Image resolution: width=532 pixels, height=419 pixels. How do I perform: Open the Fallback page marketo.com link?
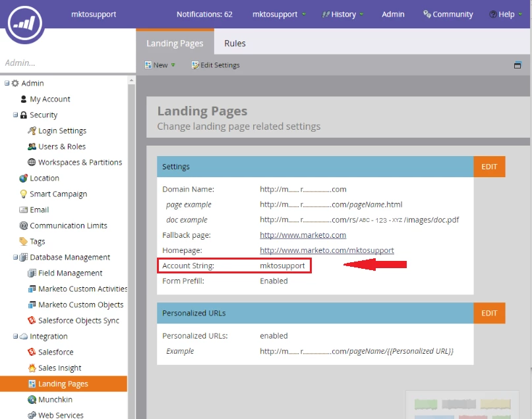303,235
